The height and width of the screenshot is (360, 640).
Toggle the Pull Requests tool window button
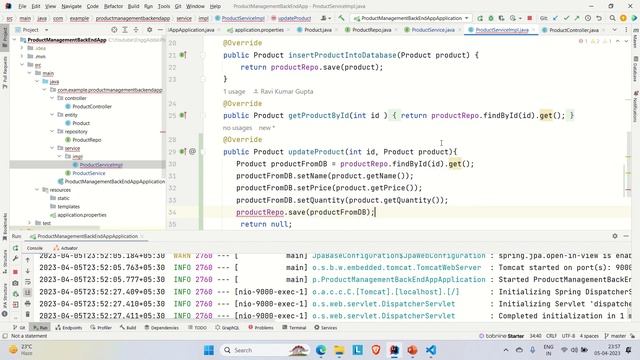(5, 72)
